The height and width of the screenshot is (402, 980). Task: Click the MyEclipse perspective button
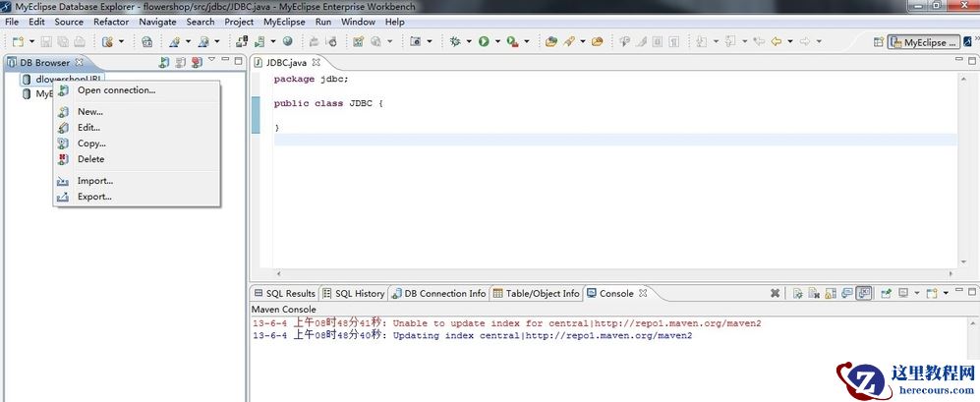tap(923, 42)
